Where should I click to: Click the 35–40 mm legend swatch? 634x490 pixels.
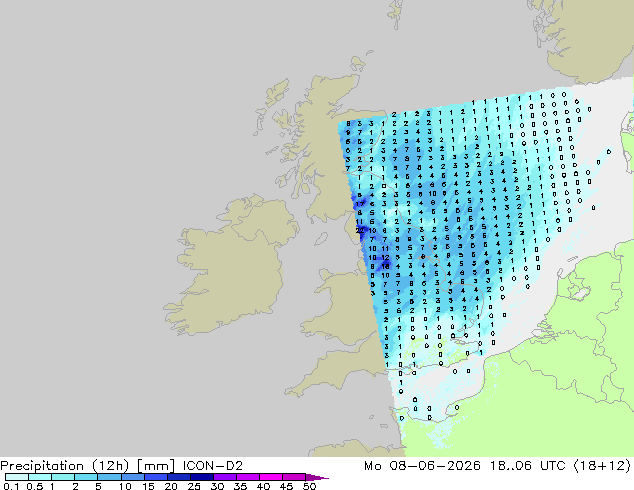(247, 477)
